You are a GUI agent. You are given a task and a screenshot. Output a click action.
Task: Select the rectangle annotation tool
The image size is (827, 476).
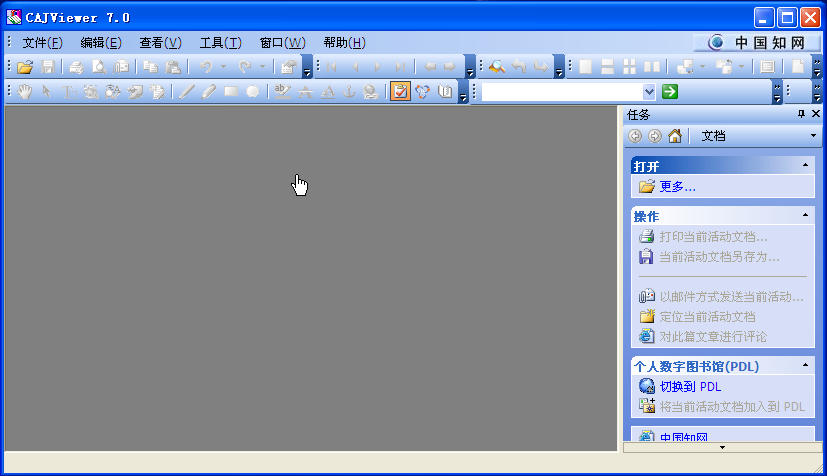point(231,92)
